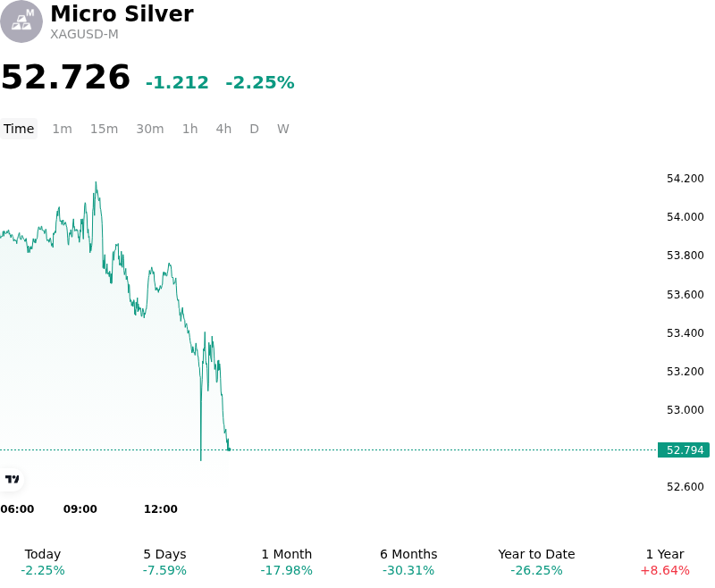Click the XAGUSD-M ticker symbol

pyautogui.click(x=84, y=34)
